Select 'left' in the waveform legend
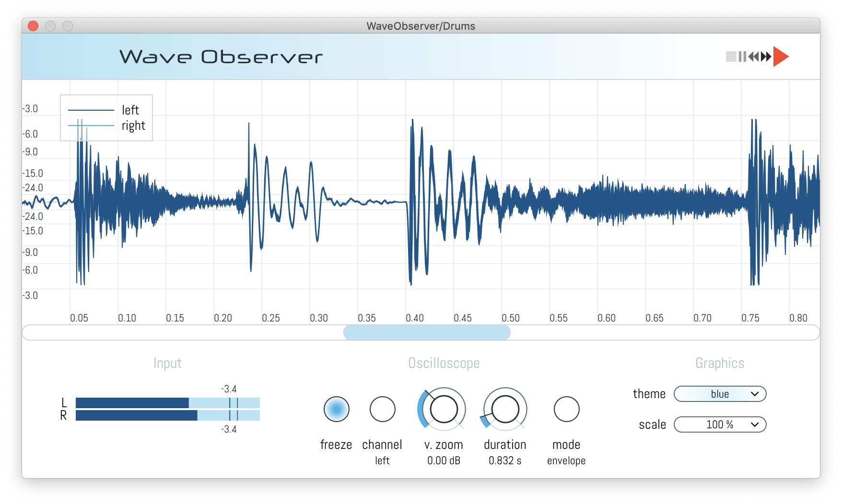 [130, 110]
